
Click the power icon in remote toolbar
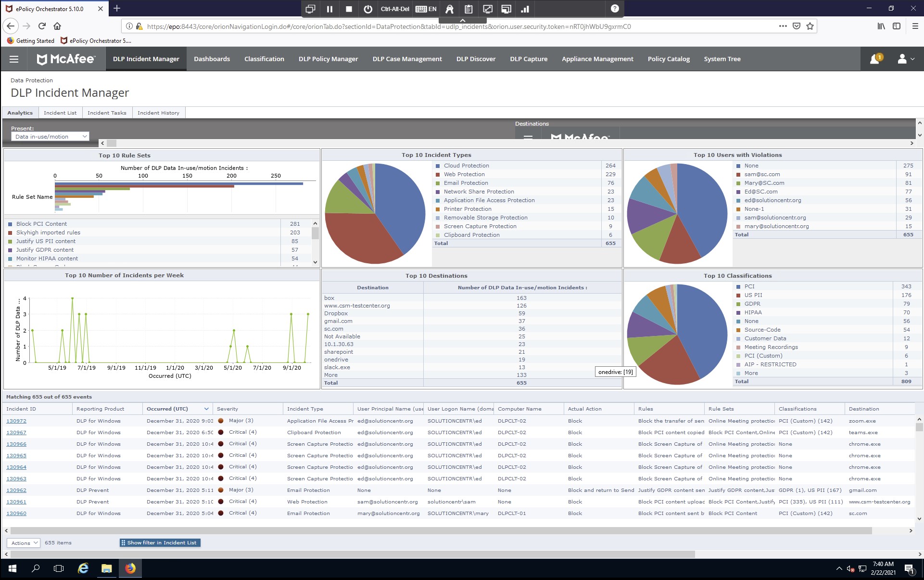pyautogui.click(x=368, y=9)
